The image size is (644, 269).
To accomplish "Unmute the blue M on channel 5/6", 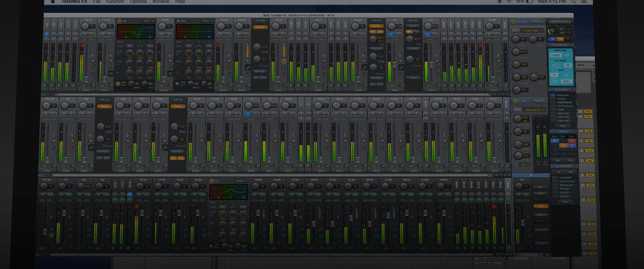I will [47, 34].
